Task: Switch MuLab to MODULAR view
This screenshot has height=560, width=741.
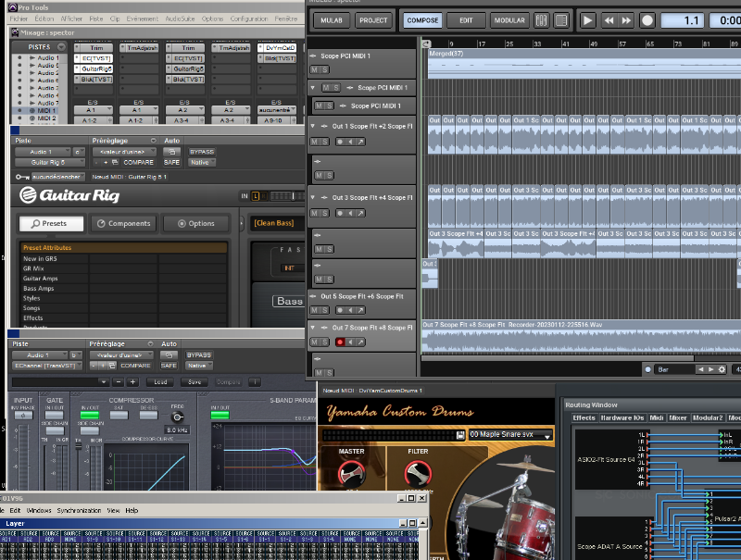Action: 509,20
